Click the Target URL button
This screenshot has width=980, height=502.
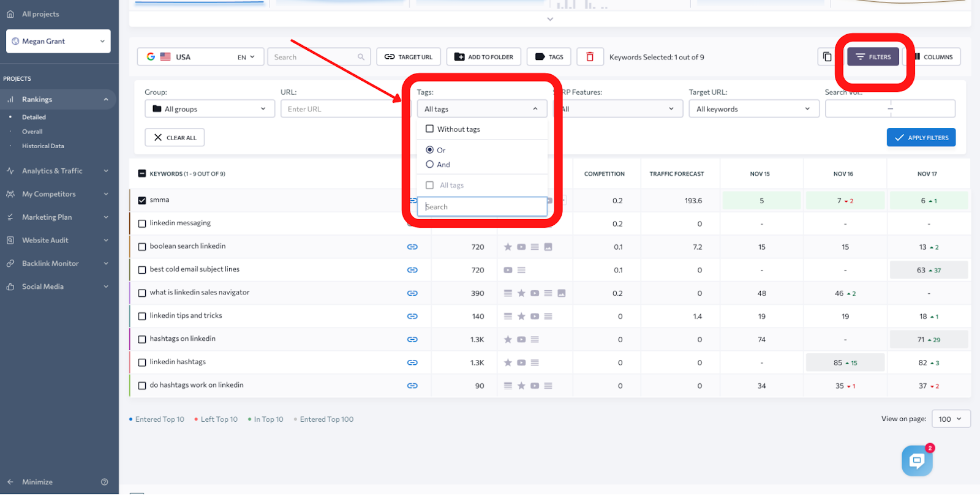pos(409,57)
